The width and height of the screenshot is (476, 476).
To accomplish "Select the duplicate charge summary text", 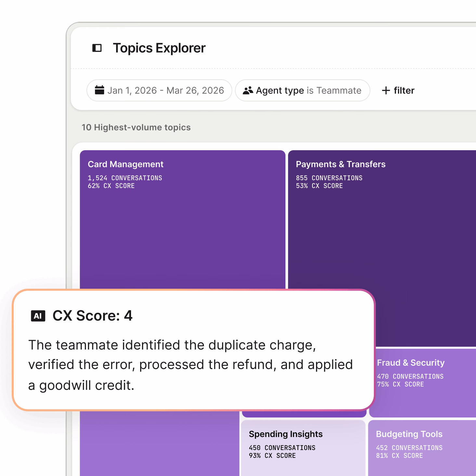I will 190,365.
